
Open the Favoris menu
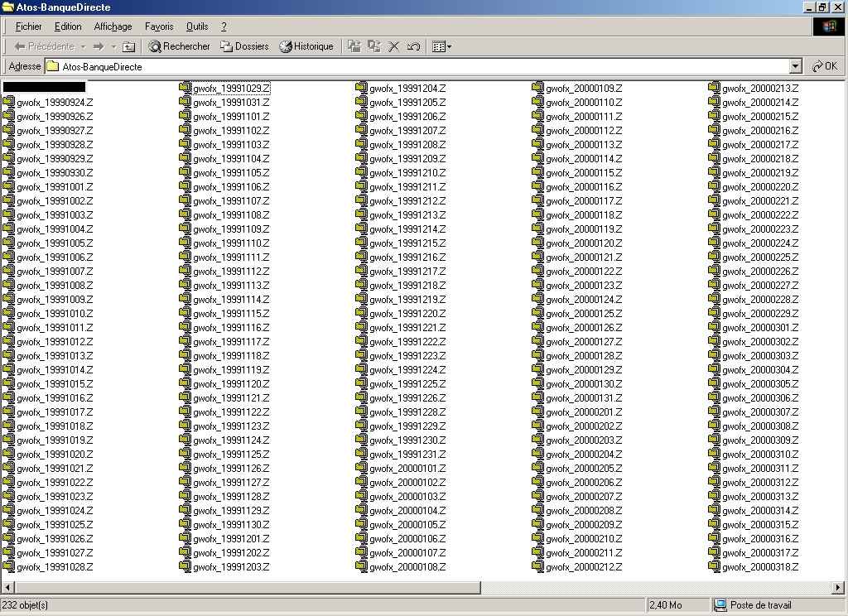click(159, 26)
